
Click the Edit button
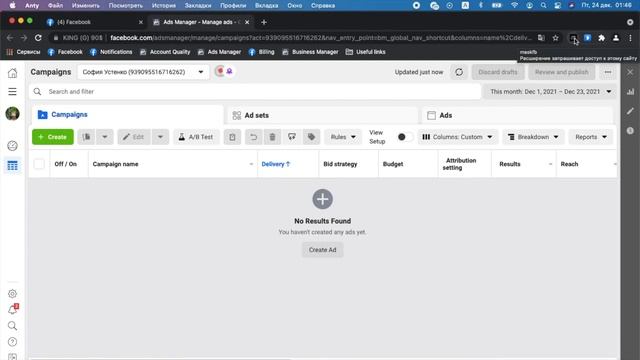pos(134,137)
